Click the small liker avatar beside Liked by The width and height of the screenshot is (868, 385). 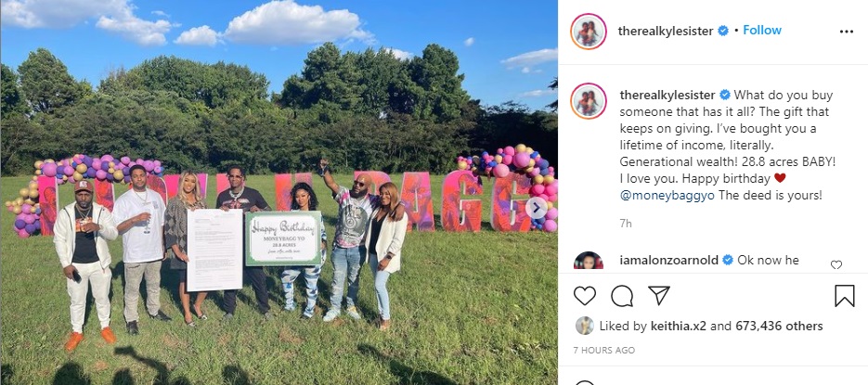click(x=585, y=326)
